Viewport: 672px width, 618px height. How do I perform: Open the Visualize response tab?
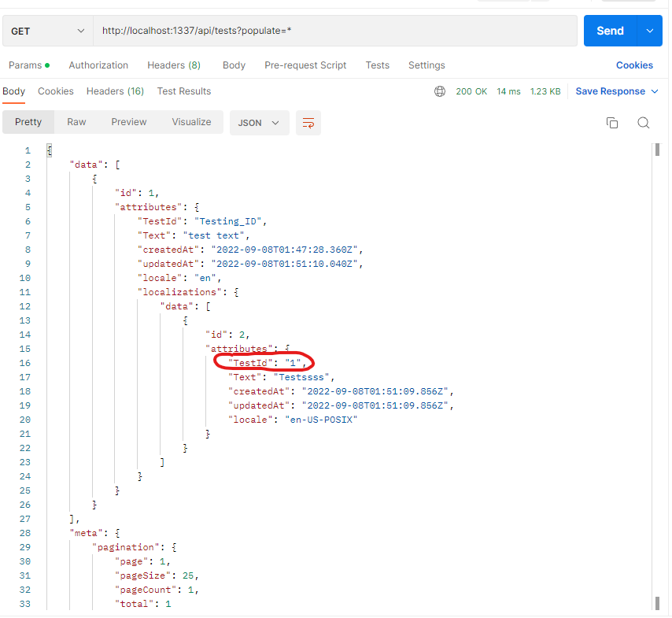(x=191, y=122)
